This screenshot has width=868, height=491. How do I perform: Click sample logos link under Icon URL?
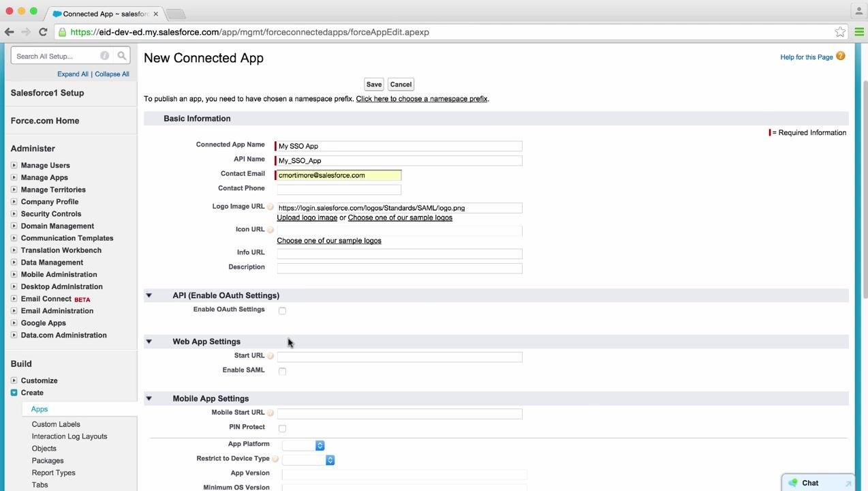coord(329,241)
